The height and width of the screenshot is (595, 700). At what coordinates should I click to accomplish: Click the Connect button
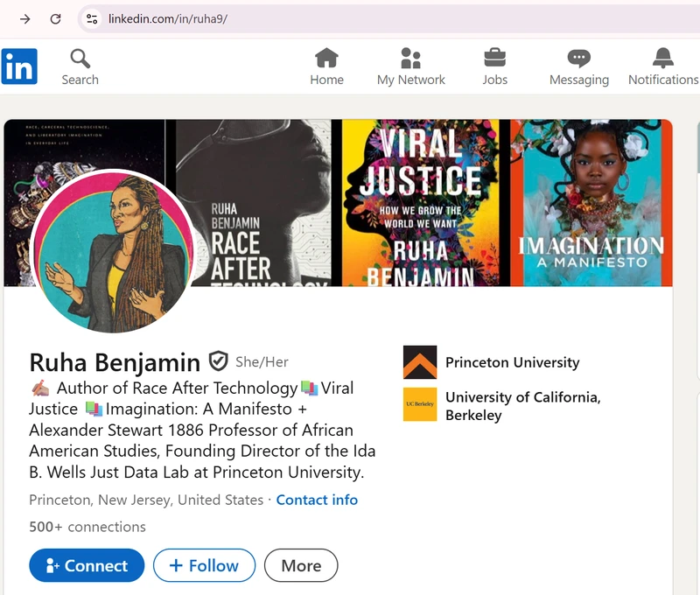pyautogui.click(x=87, y=565)
